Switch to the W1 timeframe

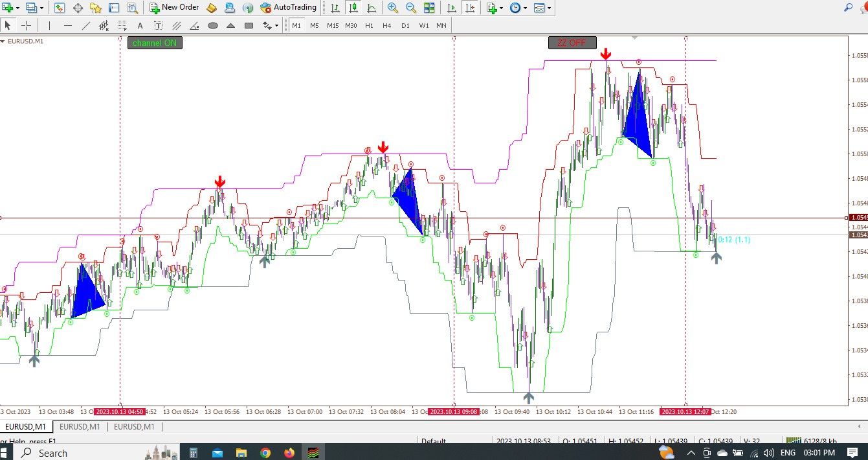(x=423, y=25)
